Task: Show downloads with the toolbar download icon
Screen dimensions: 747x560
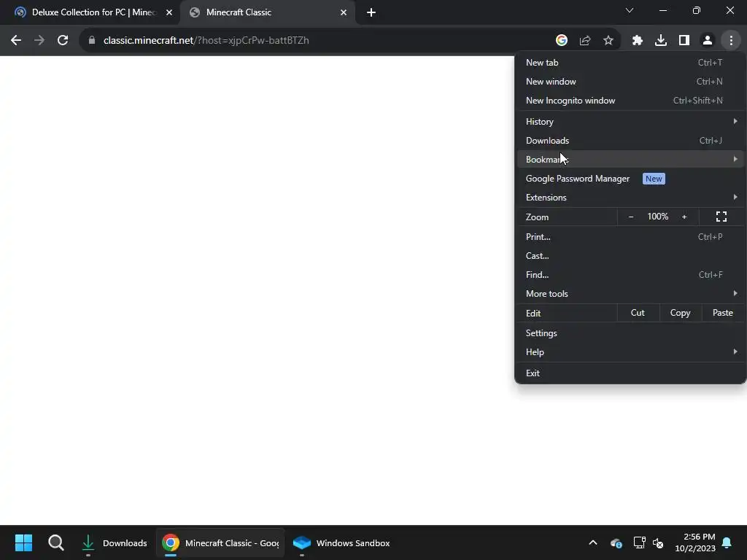Action: coord(661,41)
